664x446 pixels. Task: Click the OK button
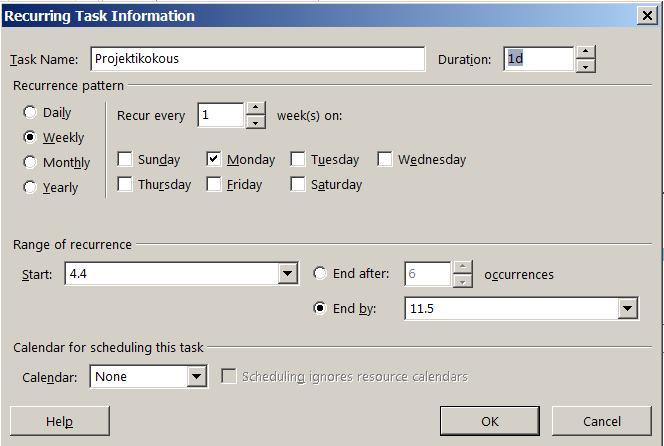tap(489, 421)
